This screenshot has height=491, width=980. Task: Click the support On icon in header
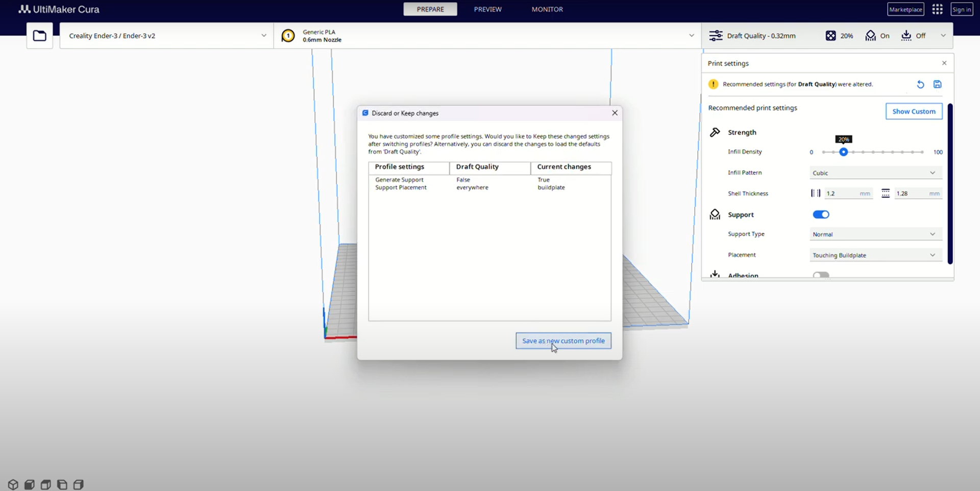point(870,36)
